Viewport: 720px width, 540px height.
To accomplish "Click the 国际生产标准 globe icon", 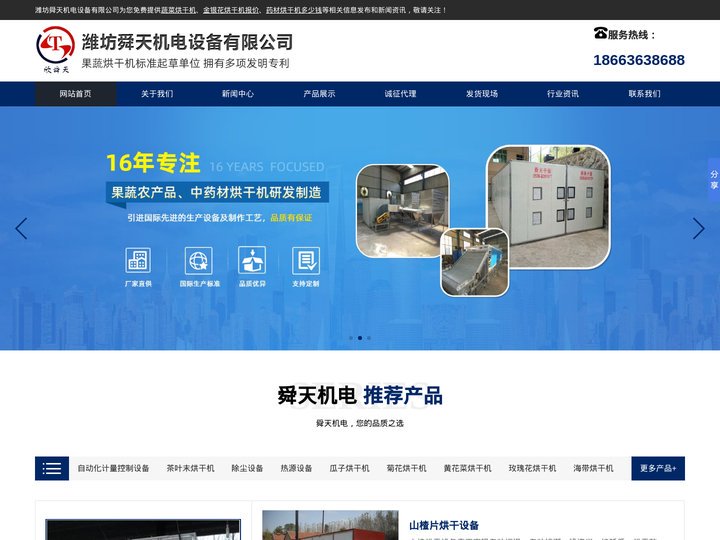I will [199, 260].
